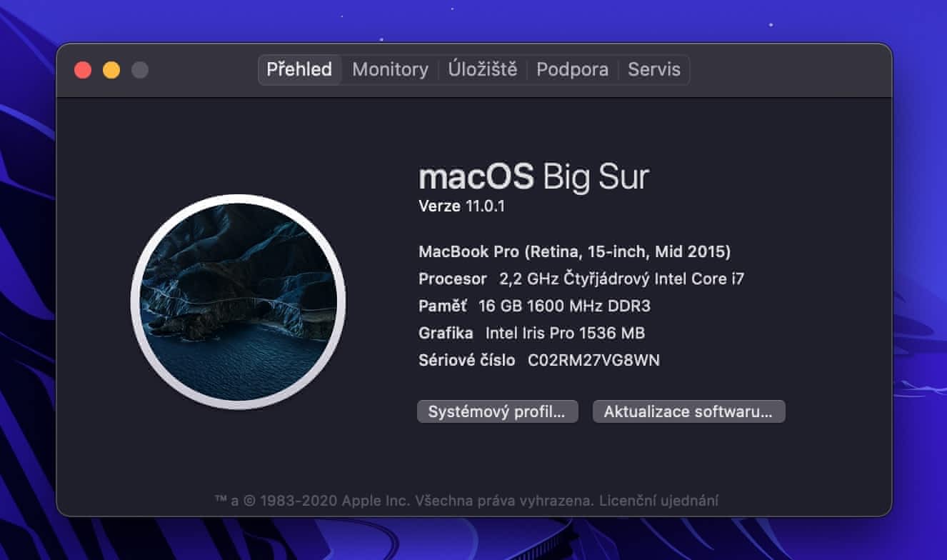Close the window with the red button
The image size is (947, 560).
pos(83,70)
